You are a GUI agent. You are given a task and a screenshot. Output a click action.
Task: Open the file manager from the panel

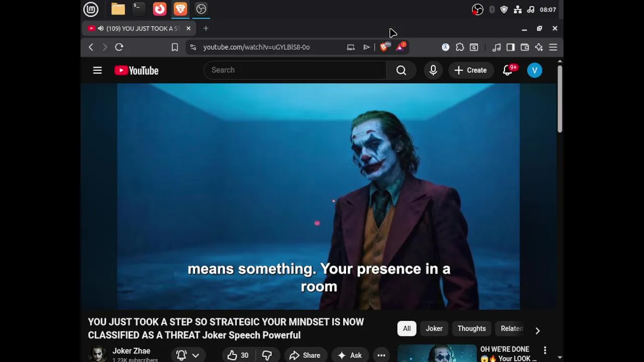coord(118,9)
